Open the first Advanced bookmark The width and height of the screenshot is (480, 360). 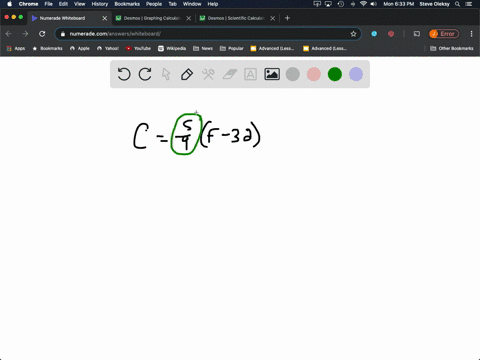point(272,48)
